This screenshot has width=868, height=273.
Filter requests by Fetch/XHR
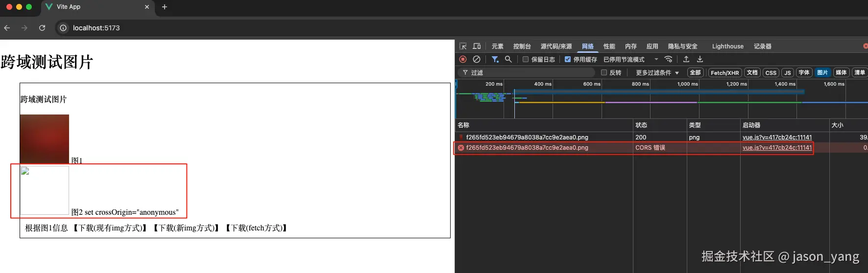[725, 72]
